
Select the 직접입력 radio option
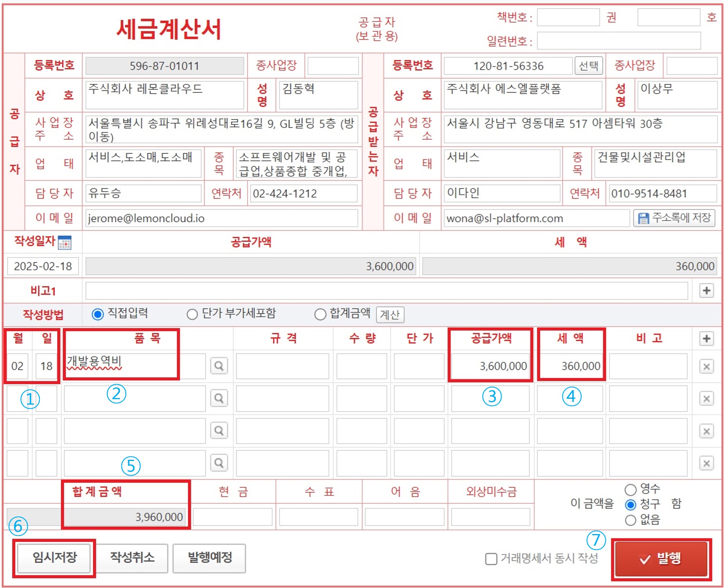(x=97, y=314)
